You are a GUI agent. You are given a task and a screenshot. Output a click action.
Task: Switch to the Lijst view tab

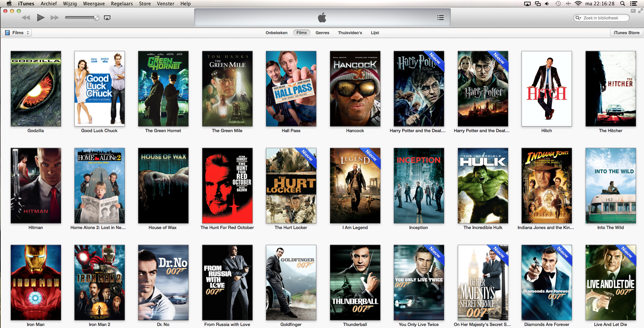tap(375, 33)
